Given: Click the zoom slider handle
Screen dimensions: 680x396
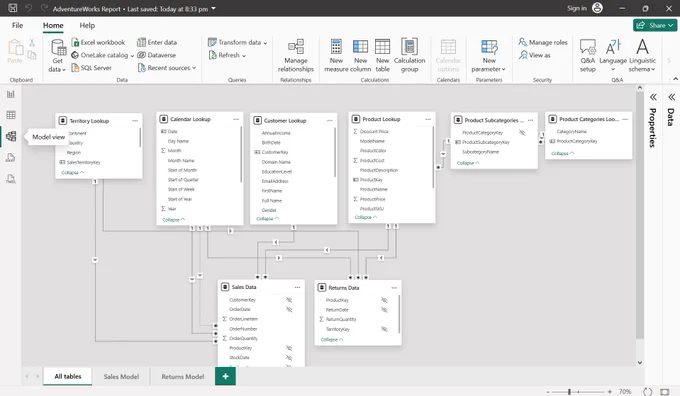Looking at the screenshot, I should coord(569,391).
